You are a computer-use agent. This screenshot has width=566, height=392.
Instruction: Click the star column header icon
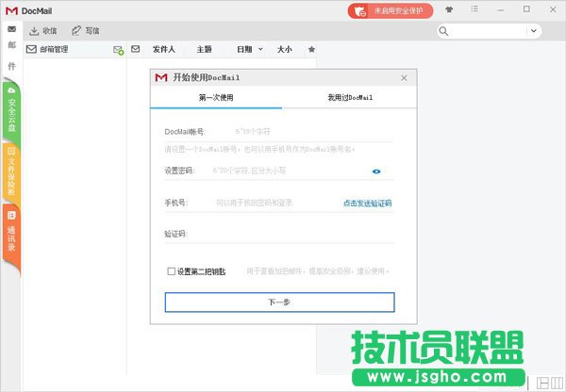click(x=311, y=48)
